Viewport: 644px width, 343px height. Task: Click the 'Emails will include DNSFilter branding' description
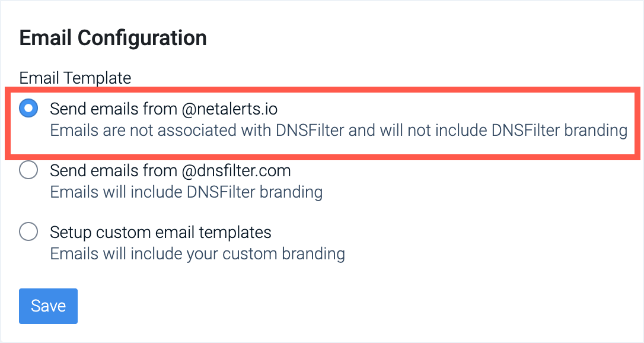click(x=186, y=192)
